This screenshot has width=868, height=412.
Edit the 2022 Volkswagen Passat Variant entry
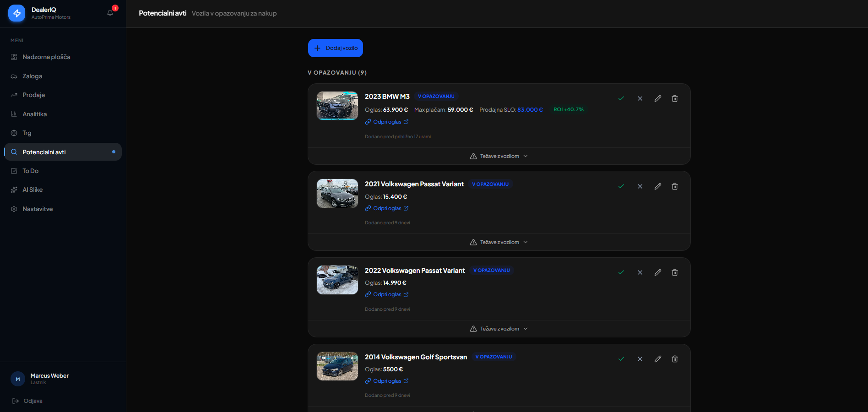coord(658,272)
